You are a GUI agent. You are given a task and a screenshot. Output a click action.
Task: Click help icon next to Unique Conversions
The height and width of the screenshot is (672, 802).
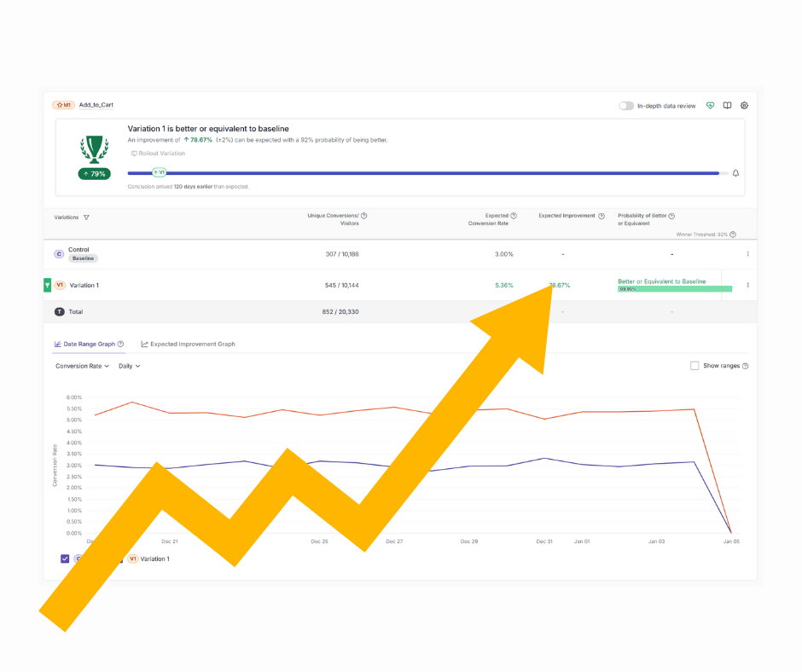tap(363, 216)
